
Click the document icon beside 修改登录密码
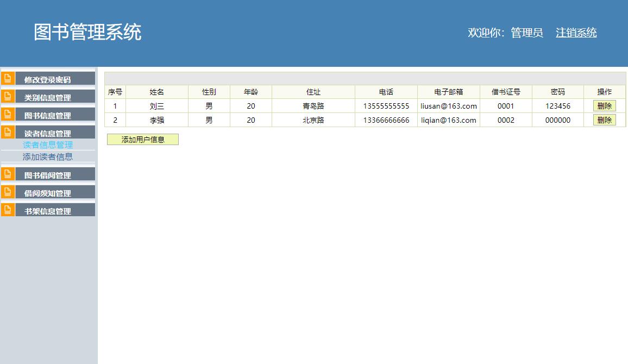(7, 78)
